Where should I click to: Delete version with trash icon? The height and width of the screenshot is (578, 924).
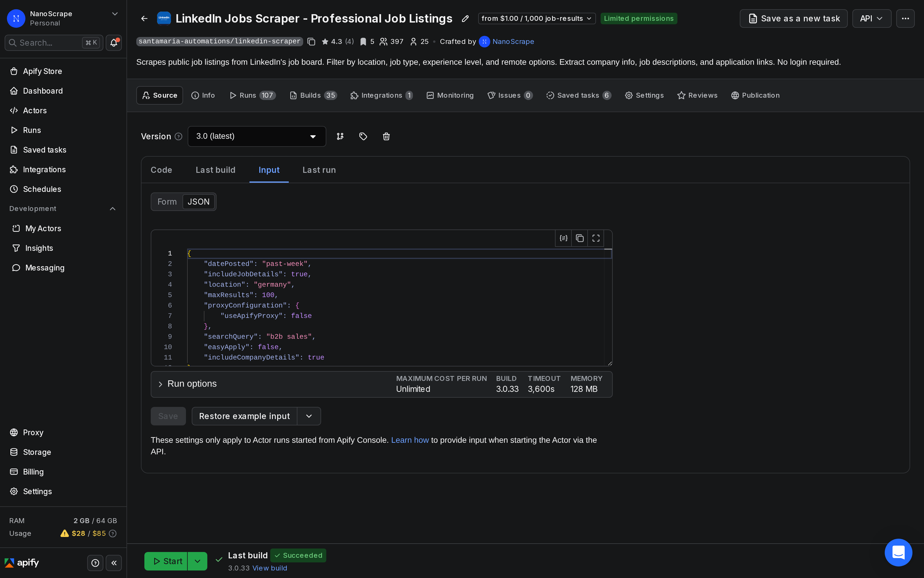click(386, 136)
